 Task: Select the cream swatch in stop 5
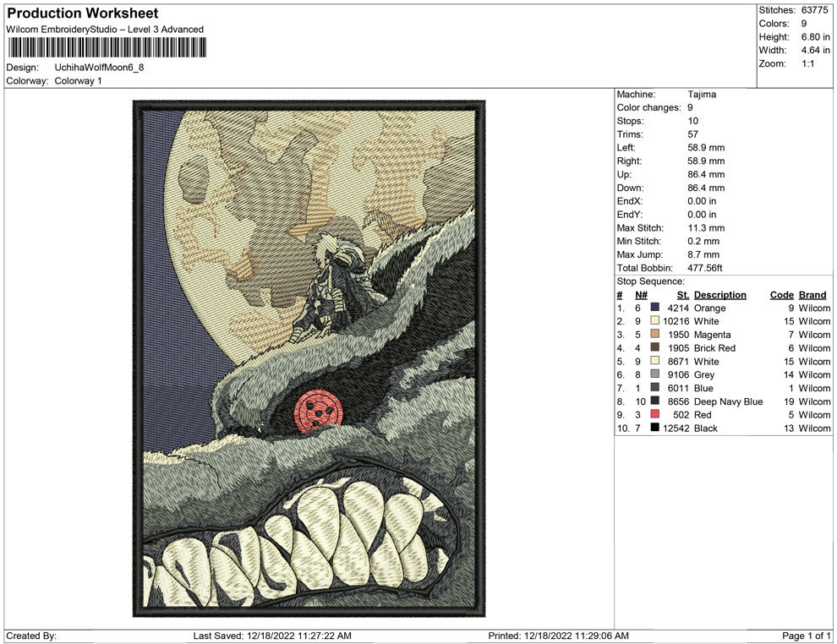point(654,361)
